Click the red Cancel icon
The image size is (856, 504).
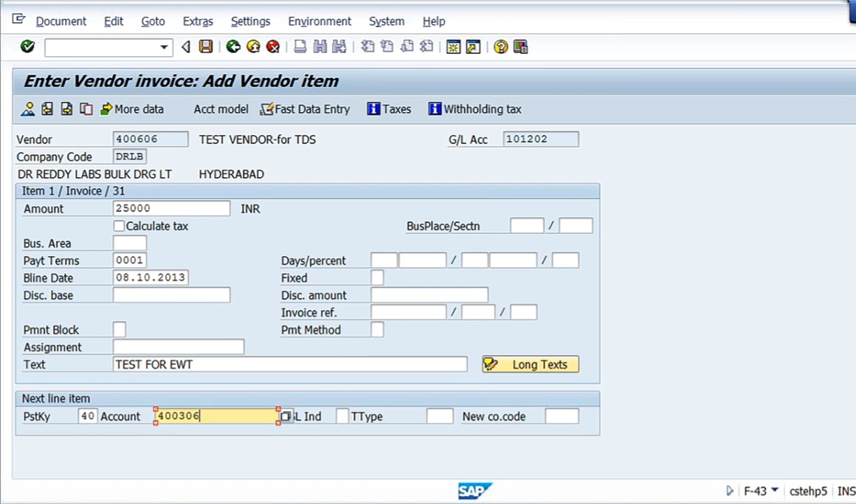(273, 46)
